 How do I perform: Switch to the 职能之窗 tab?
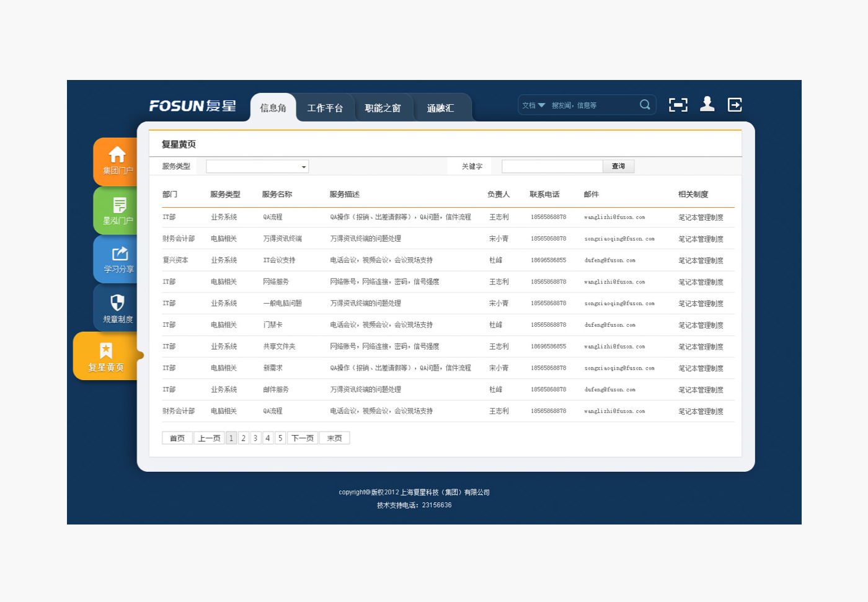[383, 108]
